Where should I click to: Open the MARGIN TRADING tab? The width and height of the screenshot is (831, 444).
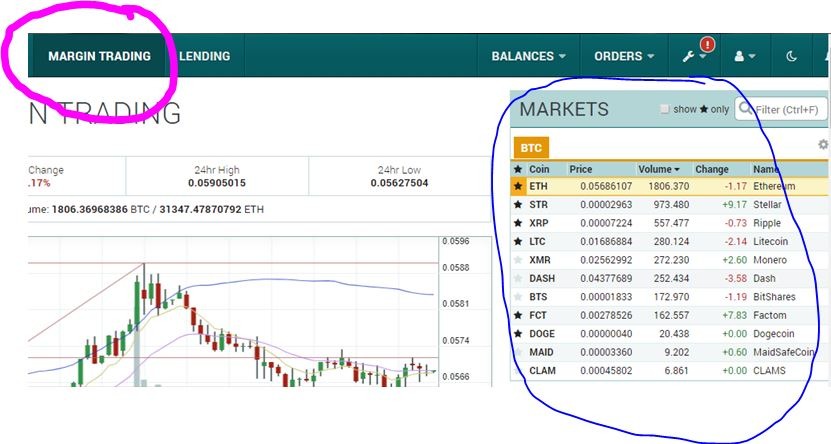point(99,56)
